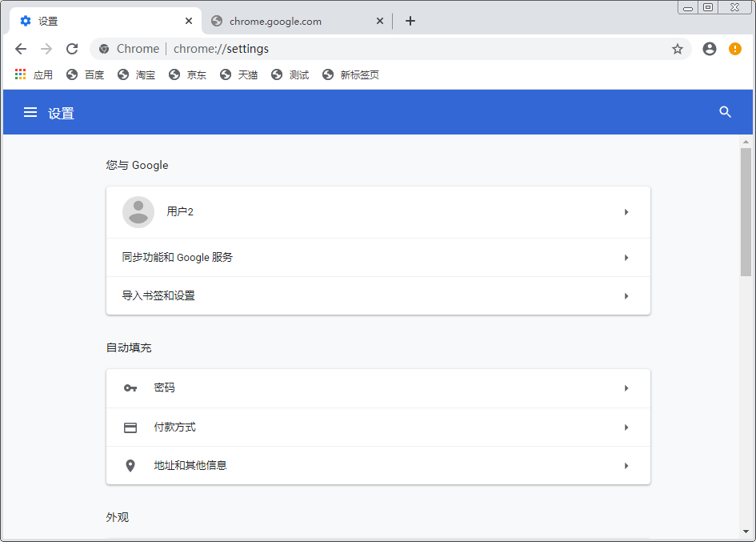756x542 pixels.
Task: Open the settings search magnifier
Action: [725, 112]
